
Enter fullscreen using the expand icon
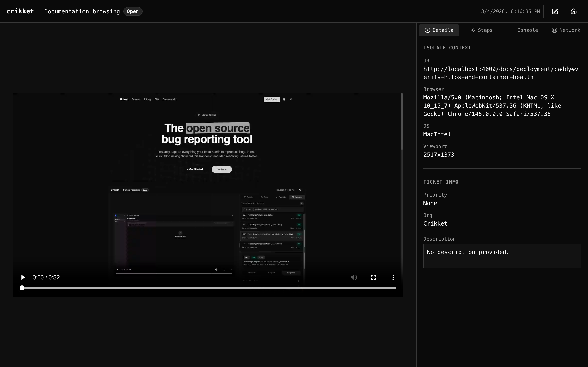(x=373, y=277)
